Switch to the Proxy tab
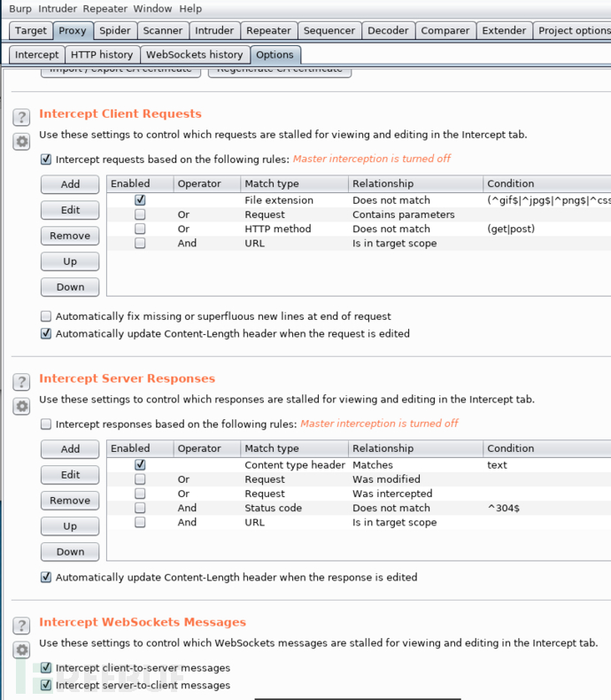Image resolution: width=611 pixels, height=700 pixels. click(x=73, y=30)
